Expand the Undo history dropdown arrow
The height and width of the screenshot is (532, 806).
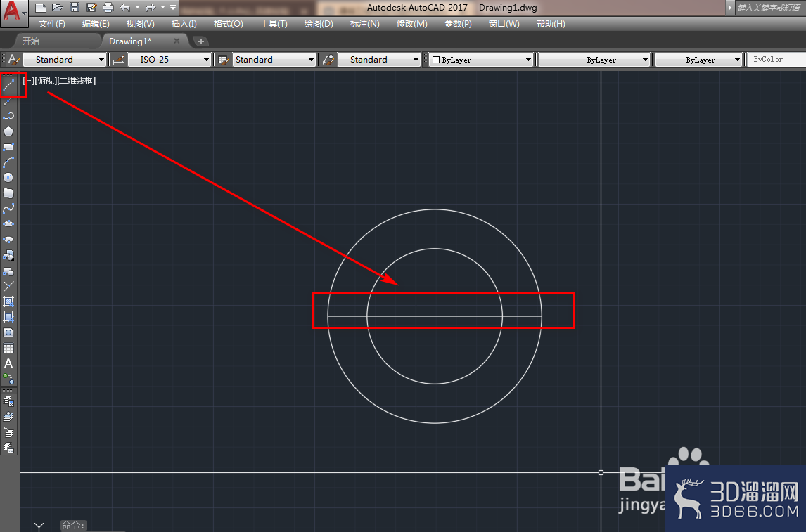(137, 8)
